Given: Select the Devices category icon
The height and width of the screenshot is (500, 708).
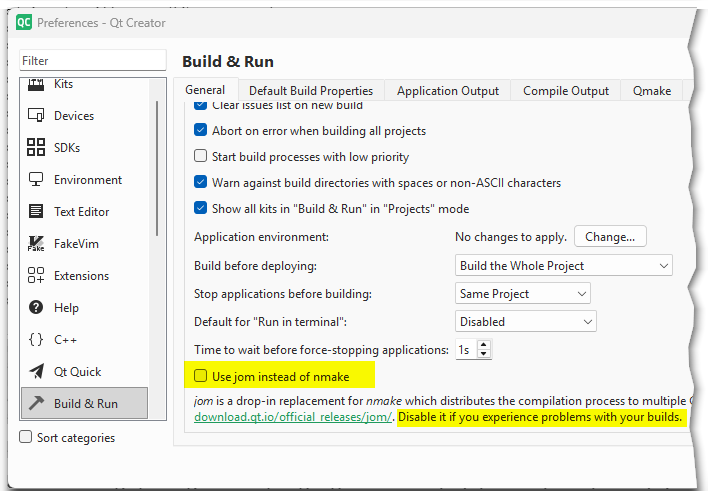Looking at the screenshot, I should tap(36, 116).
